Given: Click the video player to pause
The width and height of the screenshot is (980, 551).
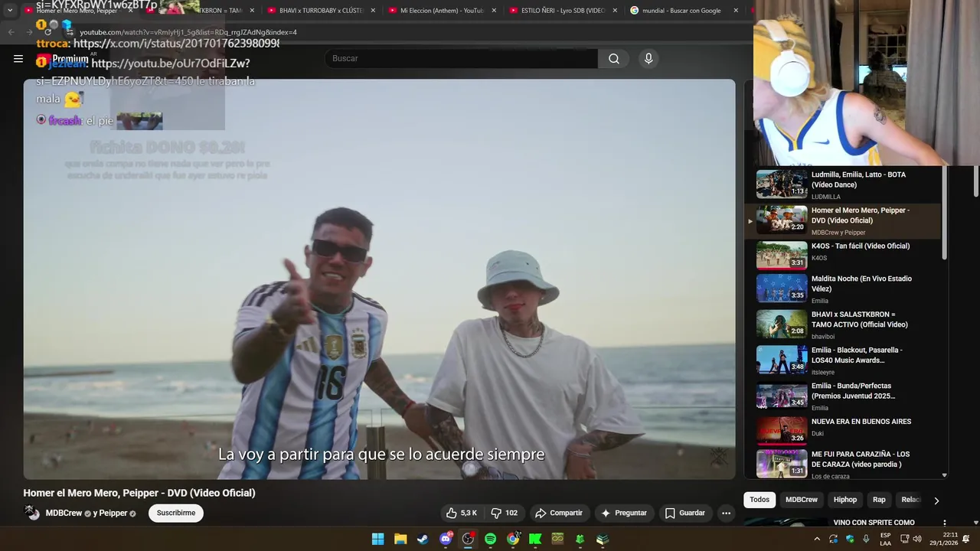Looking at the screenshot, I should pos(379,279).
